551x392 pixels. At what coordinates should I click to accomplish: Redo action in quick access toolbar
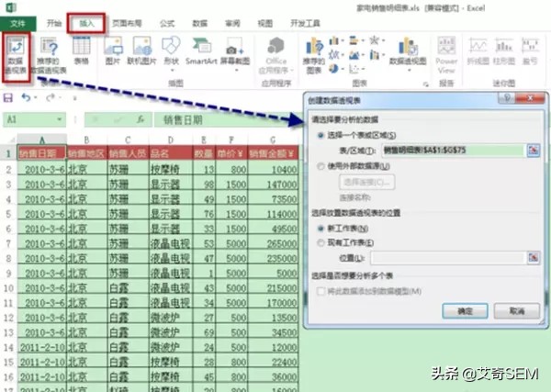point(51,97)
